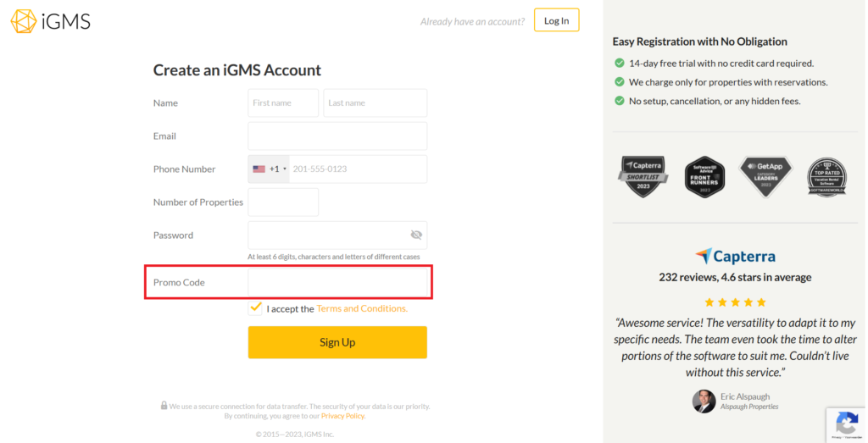
Task: Click the Capterra logo above reviews
Action: click(x=734, y=256)
